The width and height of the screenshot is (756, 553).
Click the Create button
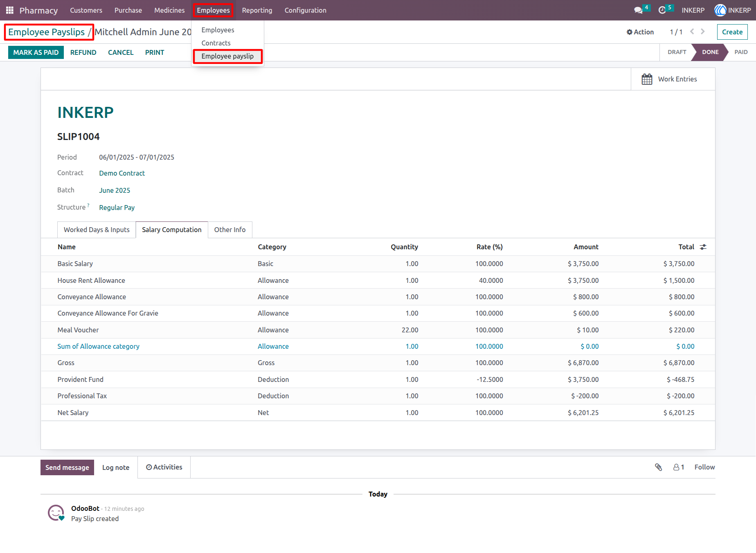732,32
